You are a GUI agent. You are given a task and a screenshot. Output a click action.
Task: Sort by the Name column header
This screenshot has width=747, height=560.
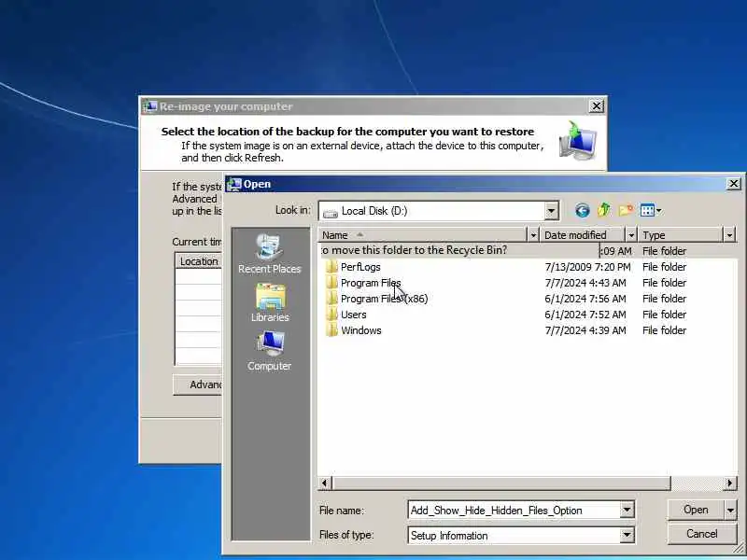(423, 235)
